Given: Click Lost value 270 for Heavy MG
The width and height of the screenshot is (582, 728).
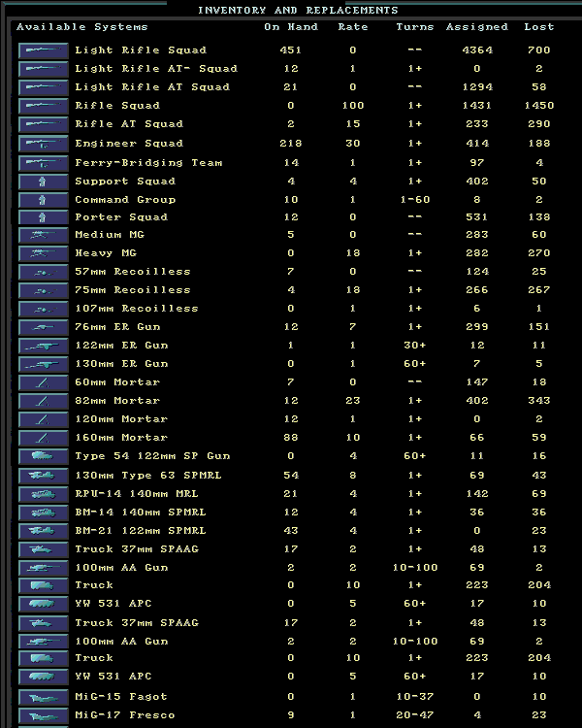Looking at the screenshot, I should coord(539,253).
